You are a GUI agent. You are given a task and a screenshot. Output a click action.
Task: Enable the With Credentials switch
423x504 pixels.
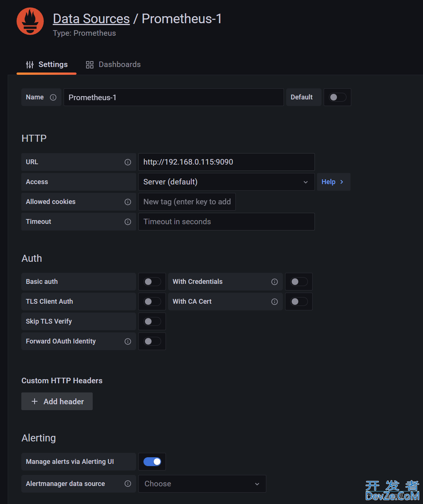(299, 282)
